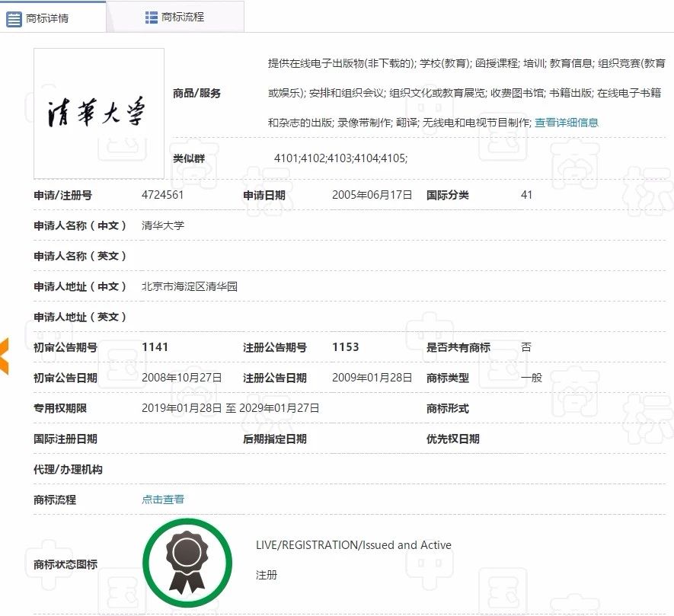Click the 代理/办理机构 label

coord(69,469)
